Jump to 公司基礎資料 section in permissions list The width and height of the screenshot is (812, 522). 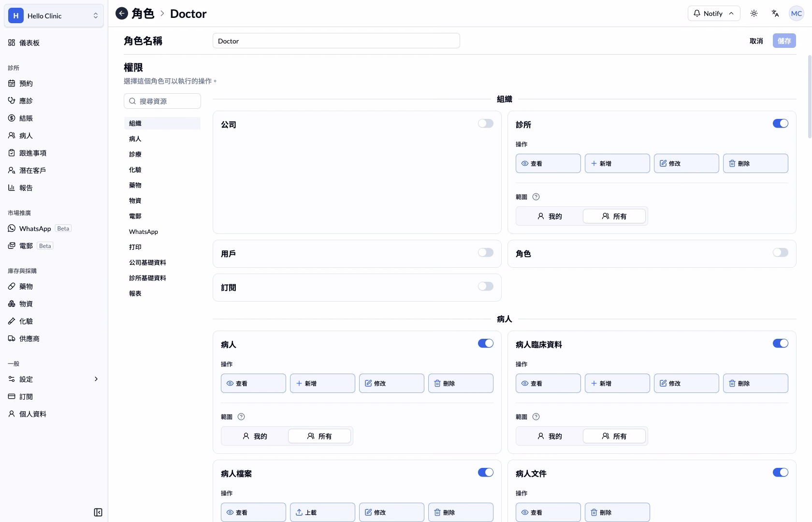[162, 262]
